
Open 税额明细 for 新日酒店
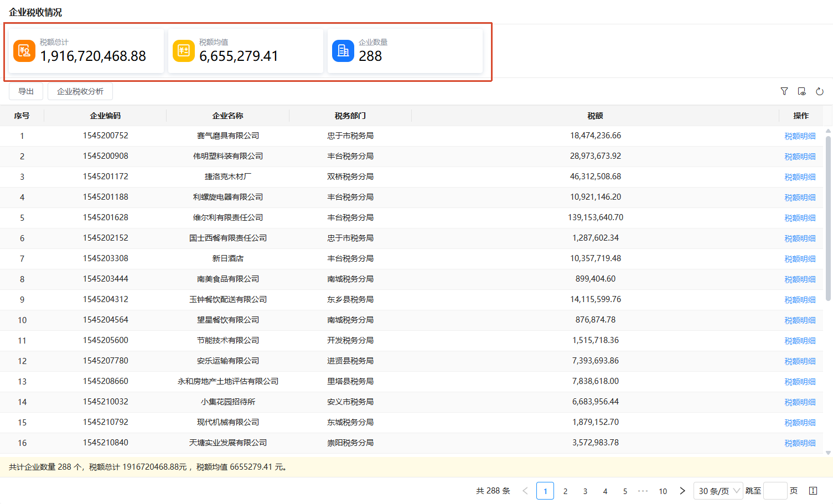click(x=800, y=259)
